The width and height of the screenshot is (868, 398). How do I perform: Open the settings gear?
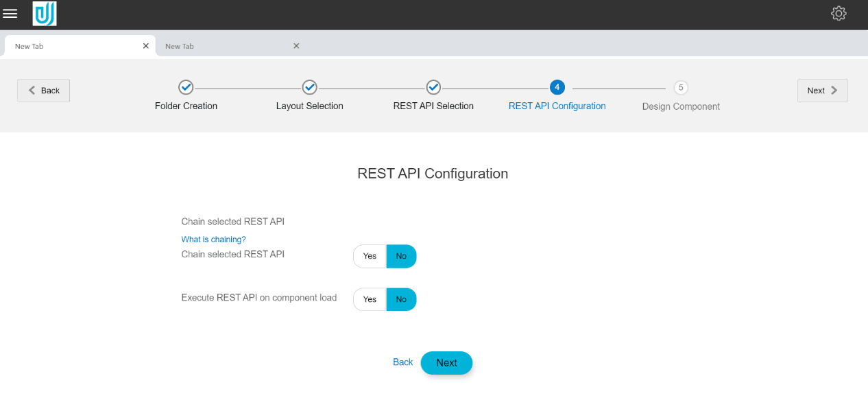(839, 13)
